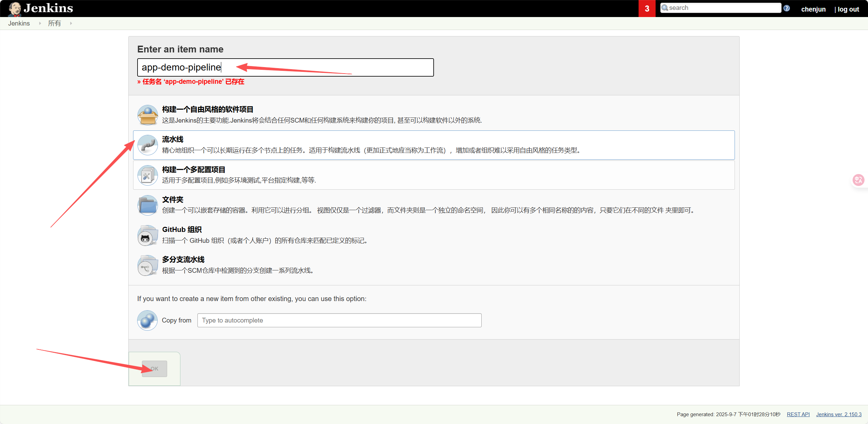This screenshot has width=868, height=424.
Task: Expand dropdown arrow after Jenkins breadcrumb
Action: point(40,23)
